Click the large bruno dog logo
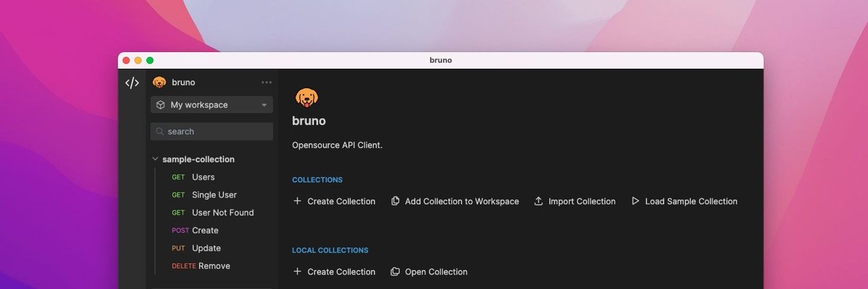Image resolution: width=868 pixels, height=289 pixels. (307, 98)
